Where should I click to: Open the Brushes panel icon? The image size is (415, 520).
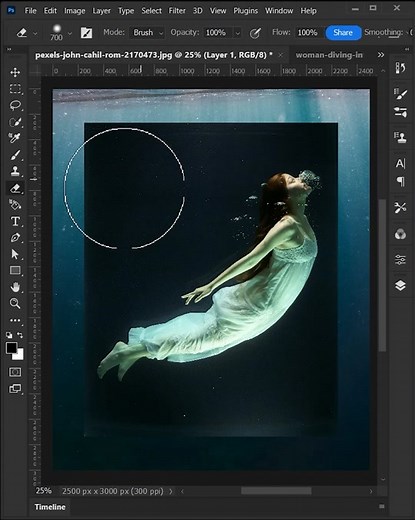click(400, 112)
